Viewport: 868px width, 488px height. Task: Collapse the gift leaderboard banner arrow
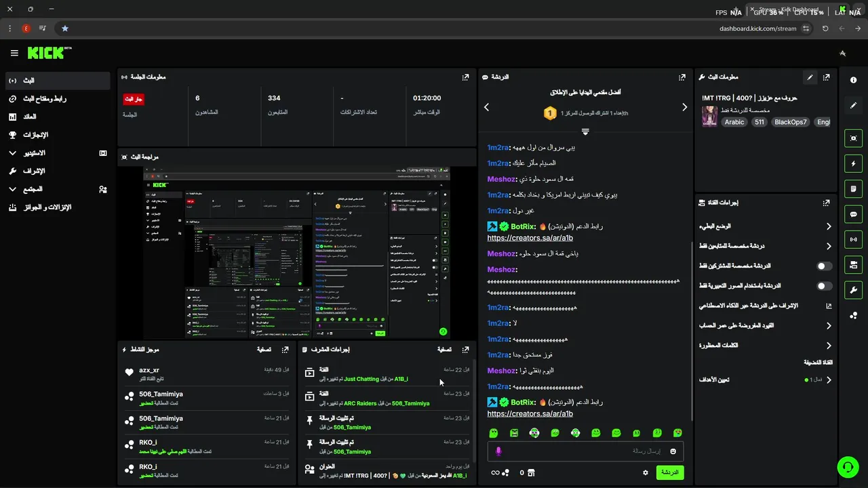(585, 131)
